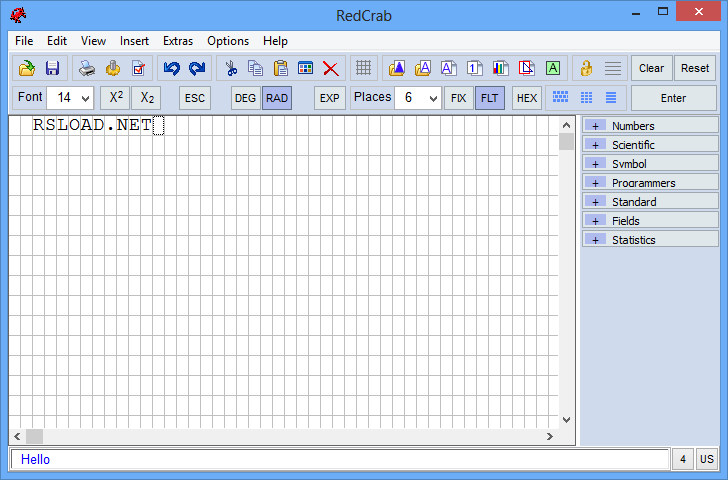The image size is (728, 480).
Task: Toggle the padlock lock icon
Action: point(586,68)
